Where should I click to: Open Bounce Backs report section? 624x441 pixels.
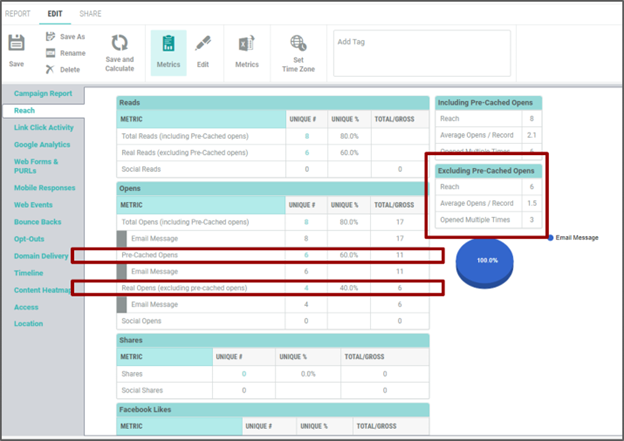tap(37, 221)
